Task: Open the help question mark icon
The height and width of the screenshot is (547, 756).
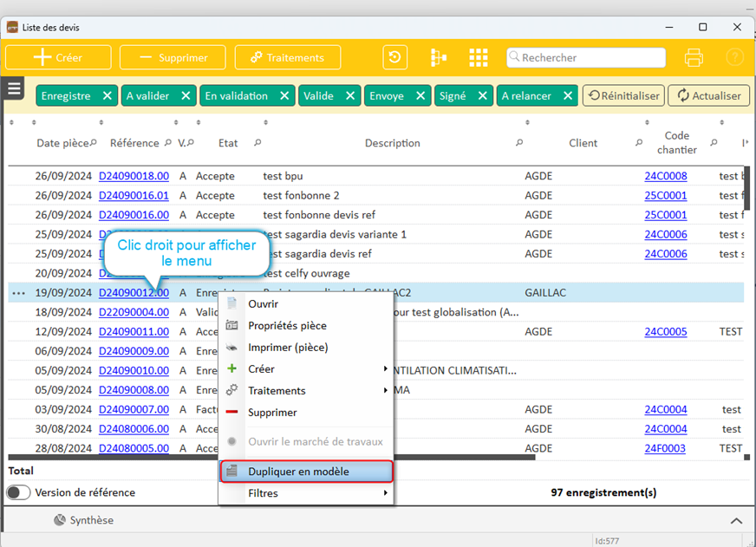Action: pyautogui.click(x=734, y=58)
